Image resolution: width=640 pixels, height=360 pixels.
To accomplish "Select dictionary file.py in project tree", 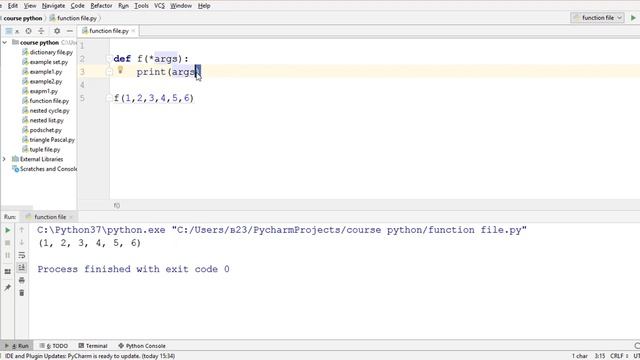I will (48, 52).
